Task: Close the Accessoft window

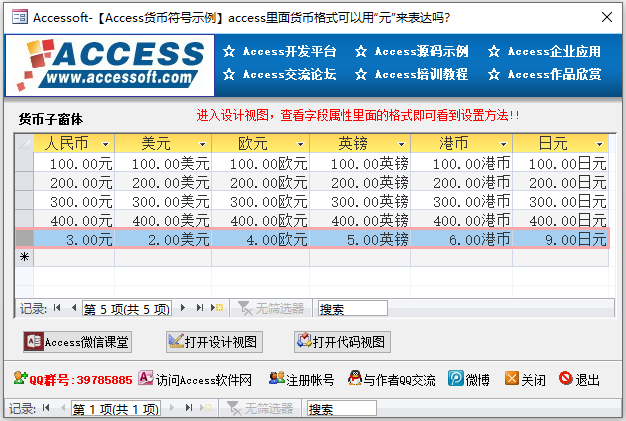Action: [607, 17]
